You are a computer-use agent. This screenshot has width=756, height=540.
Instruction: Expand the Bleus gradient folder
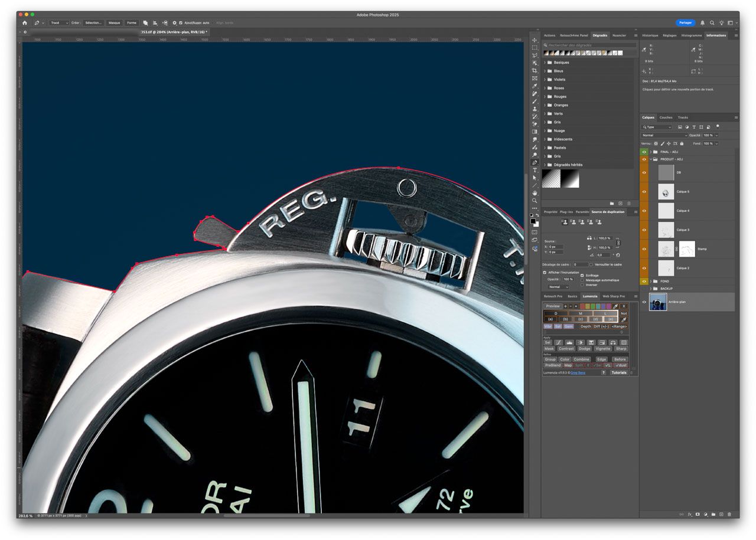(x=545, y=71)
